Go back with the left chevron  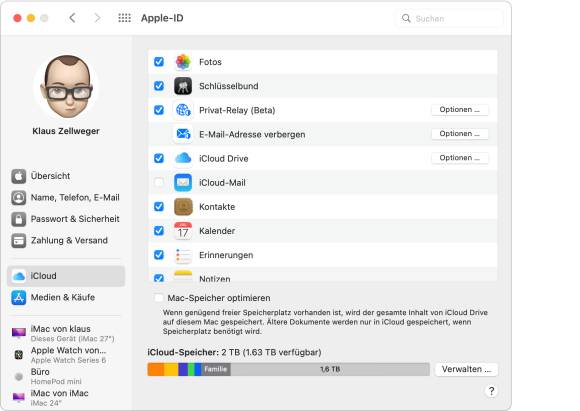tap(72, 18)
